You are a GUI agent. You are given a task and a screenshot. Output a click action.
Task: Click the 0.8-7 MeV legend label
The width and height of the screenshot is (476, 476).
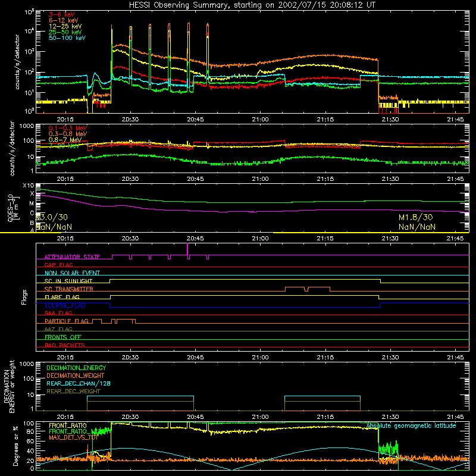[x=65, y=140]
